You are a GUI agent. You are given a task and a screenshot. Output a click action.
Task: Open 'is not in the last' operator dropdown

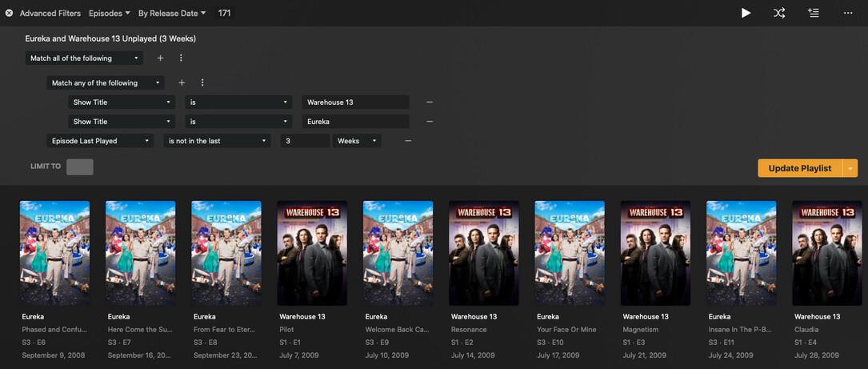(x=217, y=142)
